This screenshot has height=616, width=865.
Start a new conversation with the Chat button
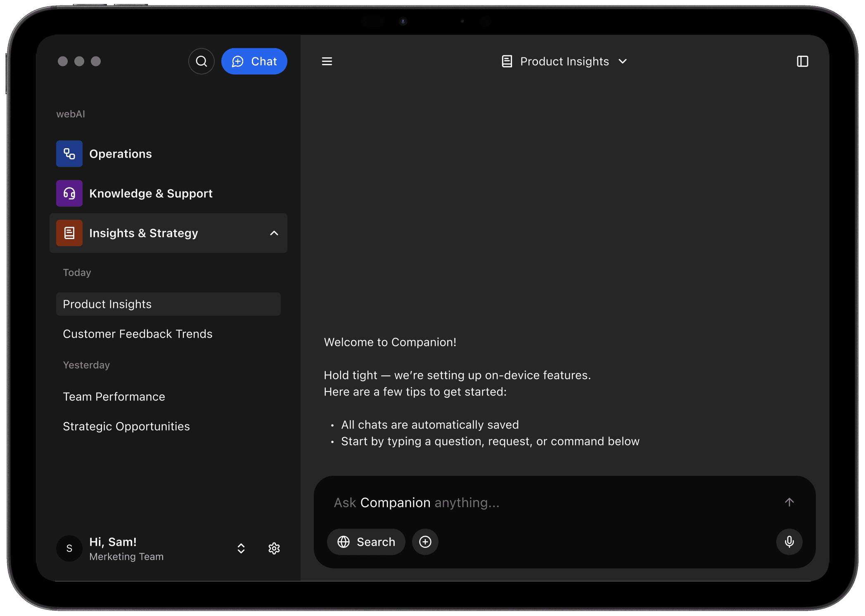[x=254, y=61]
